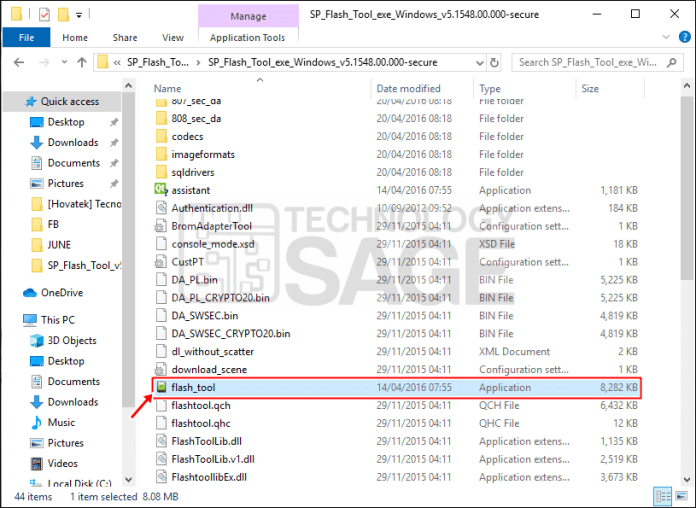696x508 pixels.
Task: Select the CustPT configuration file icon
Action: pos(160,262)
